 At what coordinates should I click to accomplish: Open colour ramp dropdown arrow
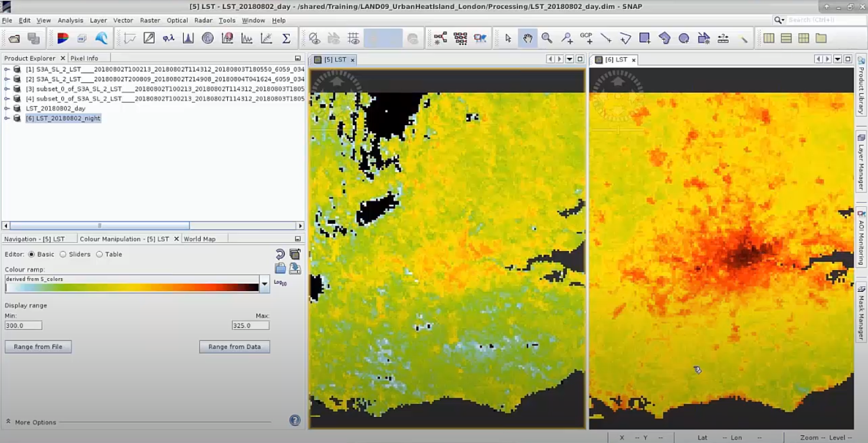tap(264, 284)
